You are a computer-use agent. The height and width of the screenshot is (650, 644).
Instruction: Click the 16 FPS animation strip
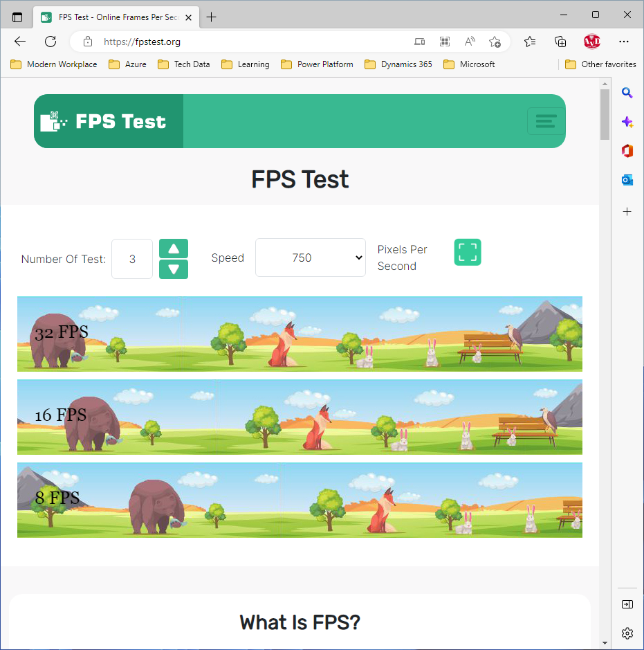(300, 417)
